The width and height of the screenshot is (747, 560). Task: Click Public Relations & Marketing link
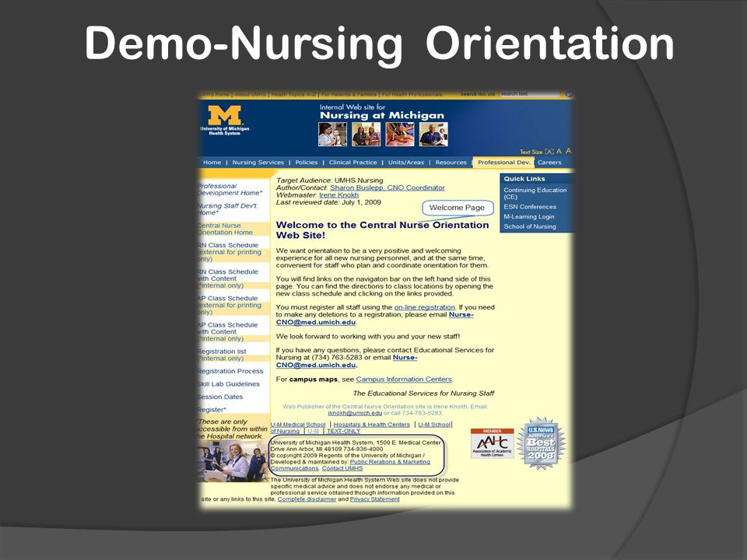tap(390, 462)
